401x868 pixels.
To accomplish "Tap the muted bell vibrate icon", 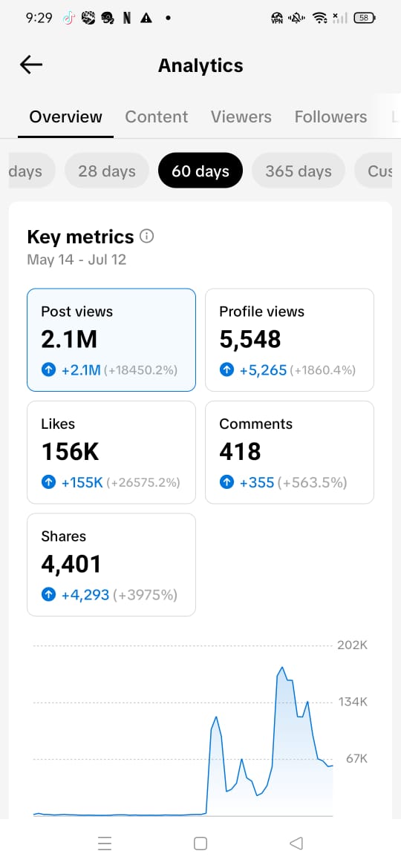I will coord(297,19).
